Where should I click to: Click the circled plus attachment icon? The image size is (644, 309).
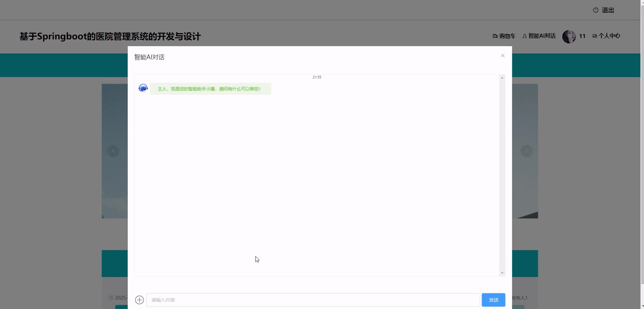[x=139, y=300]
